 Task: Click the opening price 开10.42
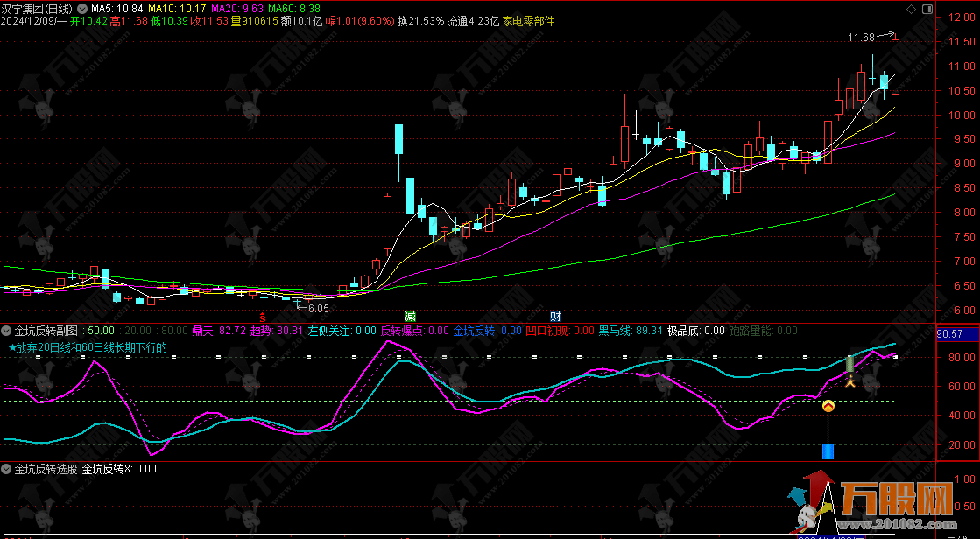pyautogui.click(x=88, y=21)
